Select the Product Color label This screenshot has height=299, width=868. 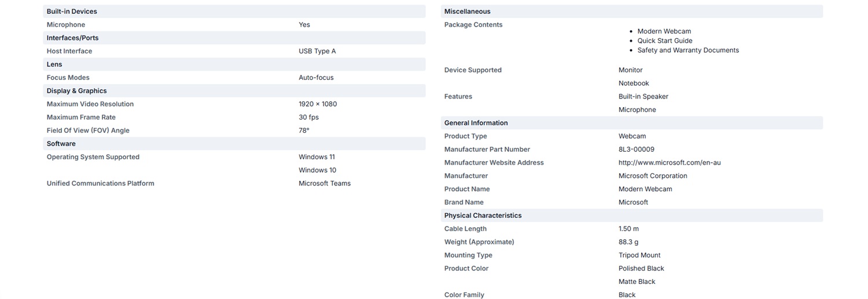(466, 269)
